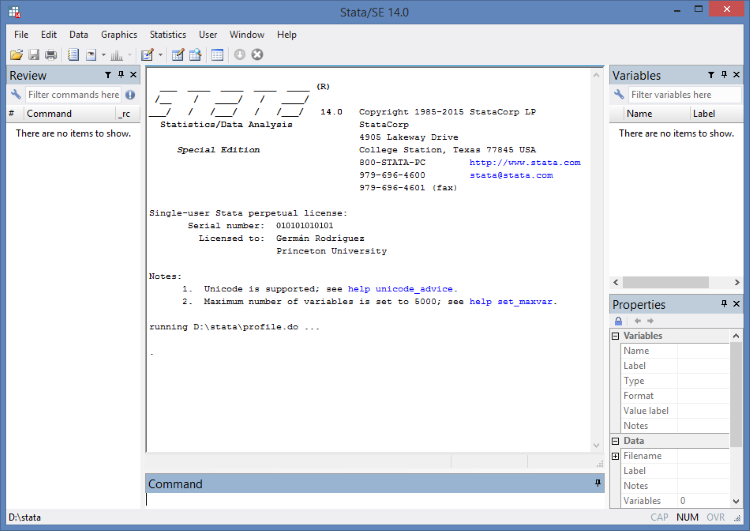
Task: Open the Viewer toolbar icon
Action: coord(91,55)
